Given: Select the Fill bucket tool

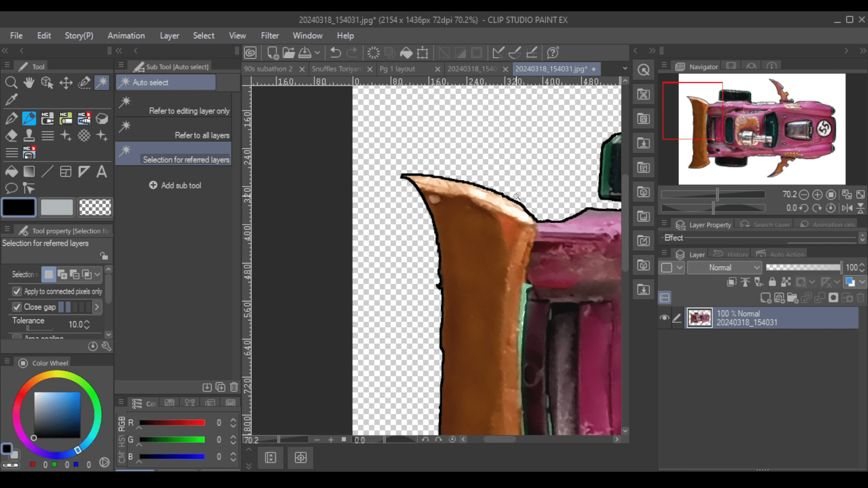Looking at the screenshot, I should click(x=11, y=172).
